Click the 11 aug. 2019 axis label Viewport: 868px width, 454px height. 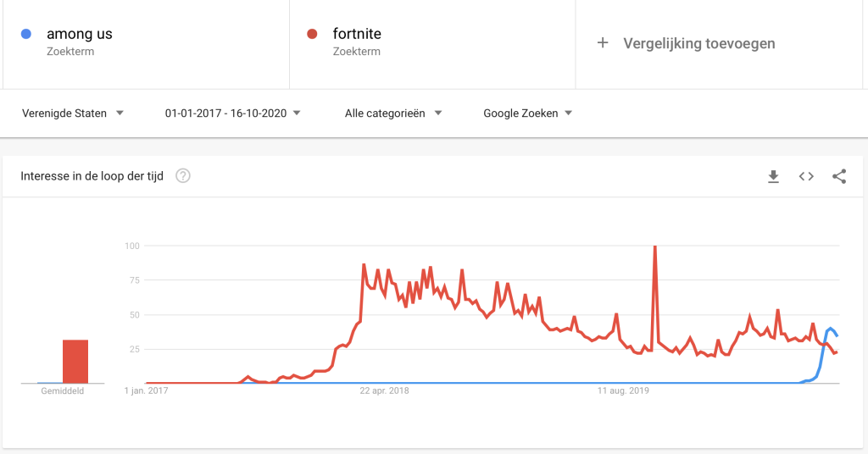click(623, 391)
